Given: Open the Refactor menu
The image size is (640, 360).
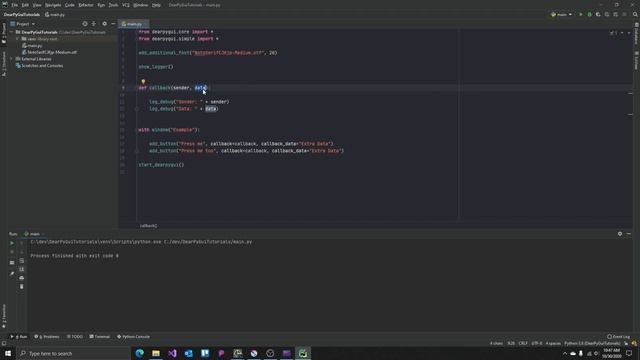Looking at the screenshot, I should coord(86,5).
